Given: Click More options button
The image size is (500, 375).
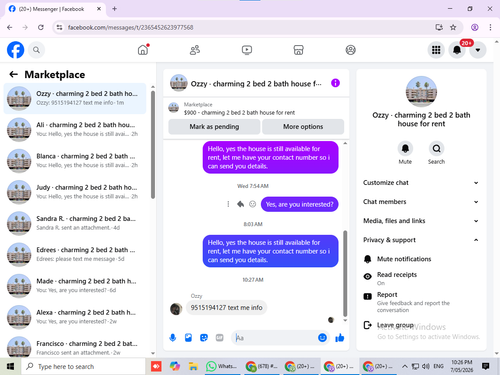Looking at the screenshot, I should [x=303, y=127].
